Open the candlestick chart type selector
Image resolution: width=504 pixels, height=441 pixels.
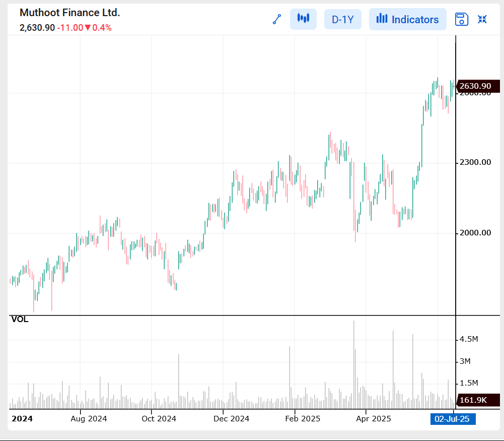tap(303, 19)
